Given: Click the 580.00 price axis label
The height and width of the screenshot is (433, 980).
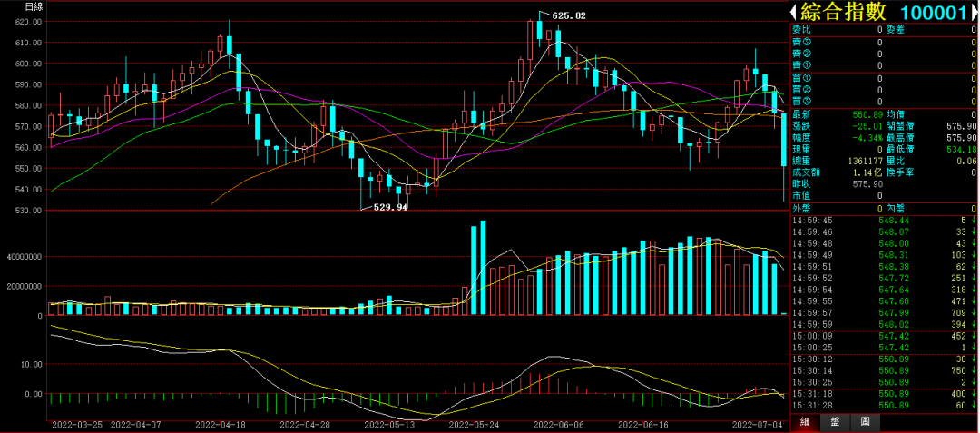Looking at the screenshot, I should pyautogui.click(x=29, y=105).
